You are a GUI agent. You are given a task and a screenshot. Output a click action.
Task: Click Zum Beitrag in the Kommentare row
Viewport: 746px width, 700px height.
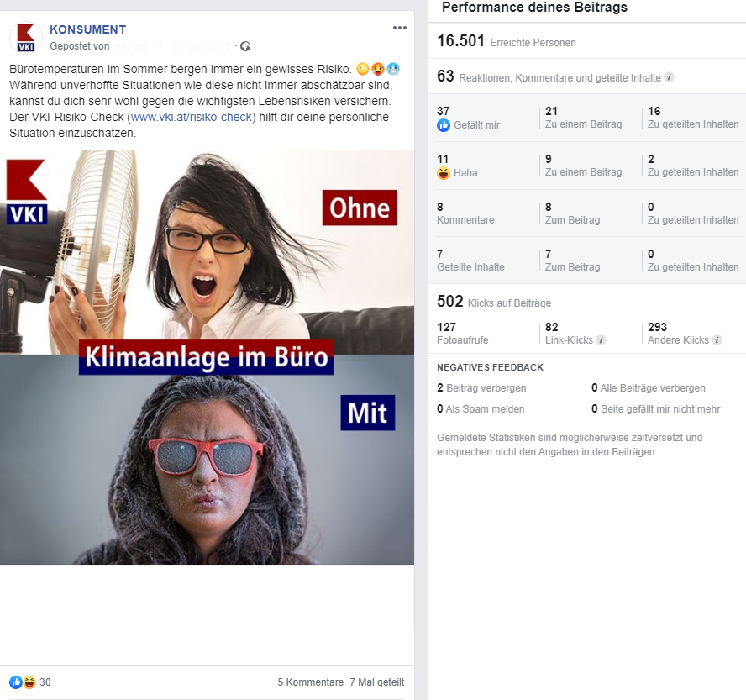point(572,220)
